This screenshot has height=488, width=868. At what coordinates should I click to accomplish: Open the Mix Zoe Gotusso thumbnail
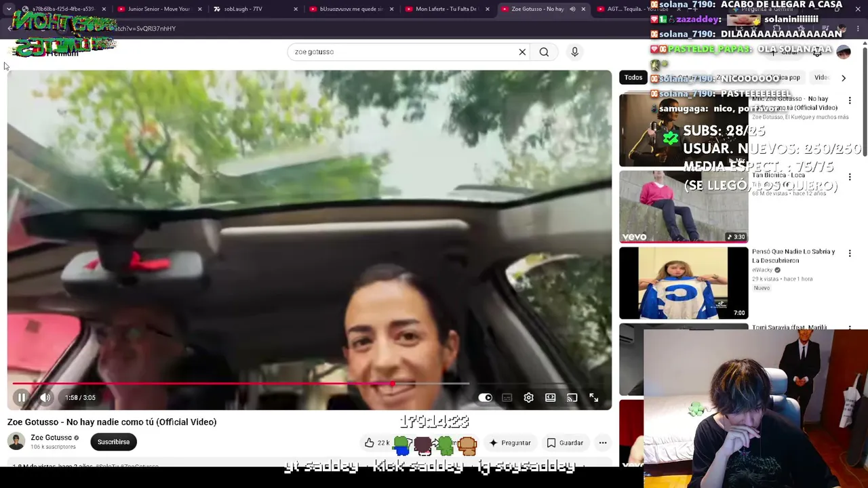click(x=684, y=129)
